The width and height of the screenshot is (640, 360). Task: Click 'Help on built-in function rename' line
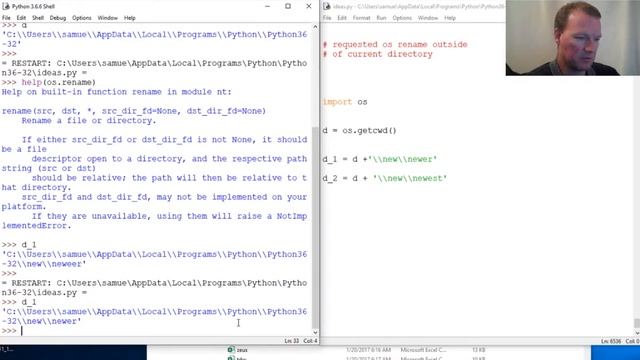tap(116, 92)
